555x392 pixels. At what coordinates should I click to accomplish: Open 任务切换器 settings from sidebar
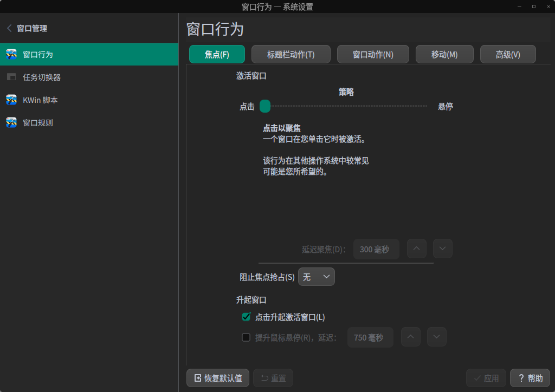pyautogui.click(x=43, y=76)
